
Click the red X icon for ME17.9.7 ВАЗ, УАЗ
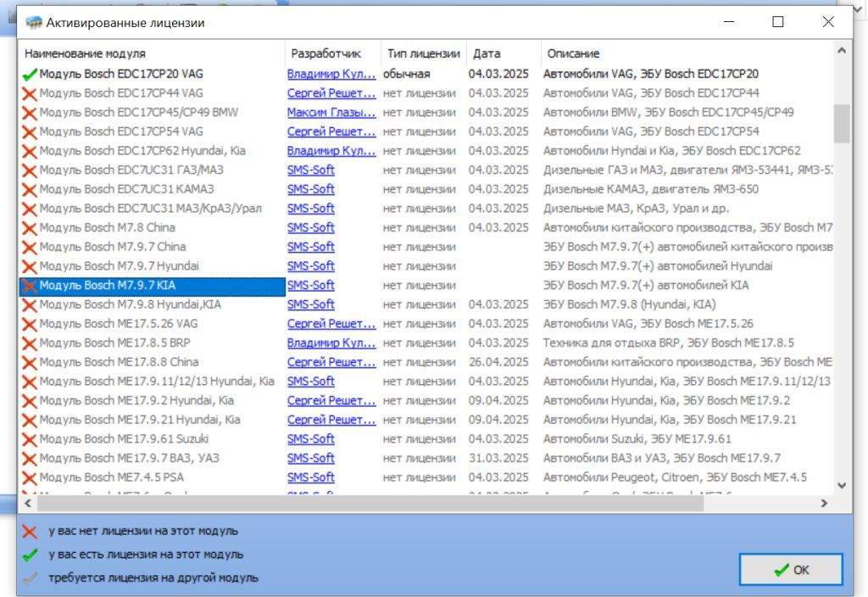[30, 459]
